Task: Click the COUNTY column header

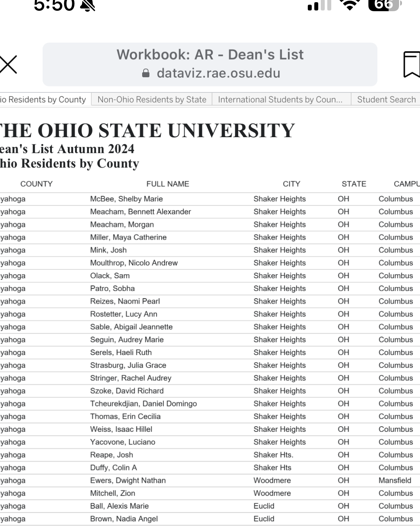Action: [x=36, y=184]
